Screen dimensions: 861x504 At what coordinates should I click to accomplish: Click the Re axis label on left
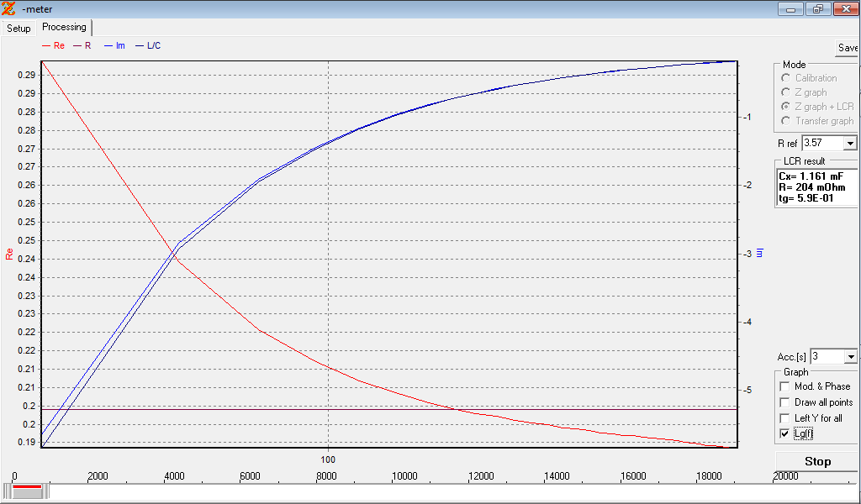(x=9, y=254)
